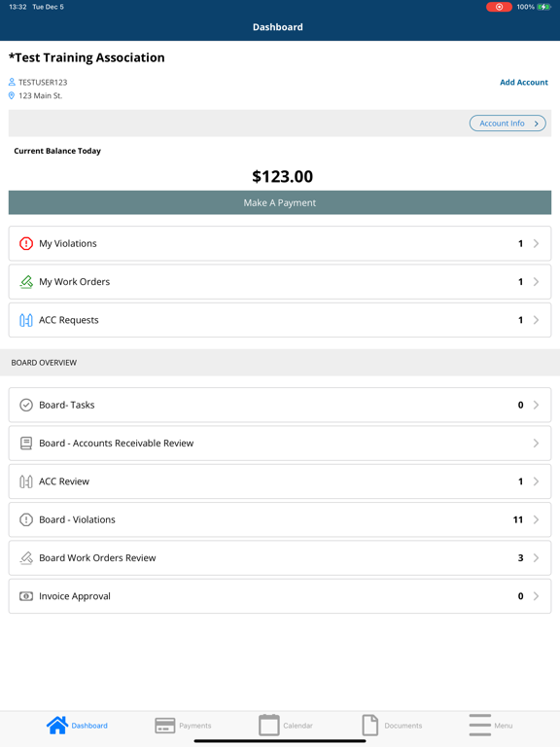Tap the Board Work Orders Review gavel icon
560x747 pixels.
tap(26, 558)
